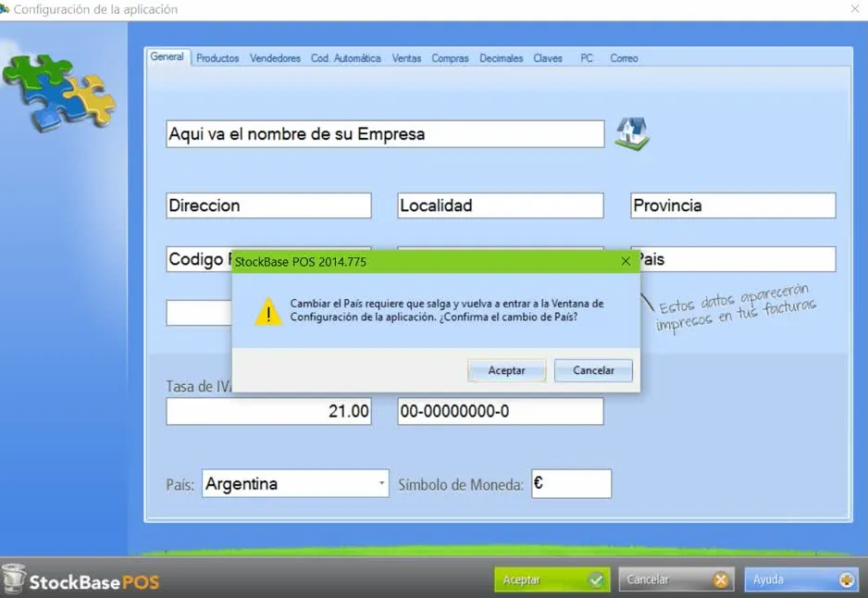Screen dimensions: 868x598
Task: Open the Productos tab
Action: tap(217, 58)
